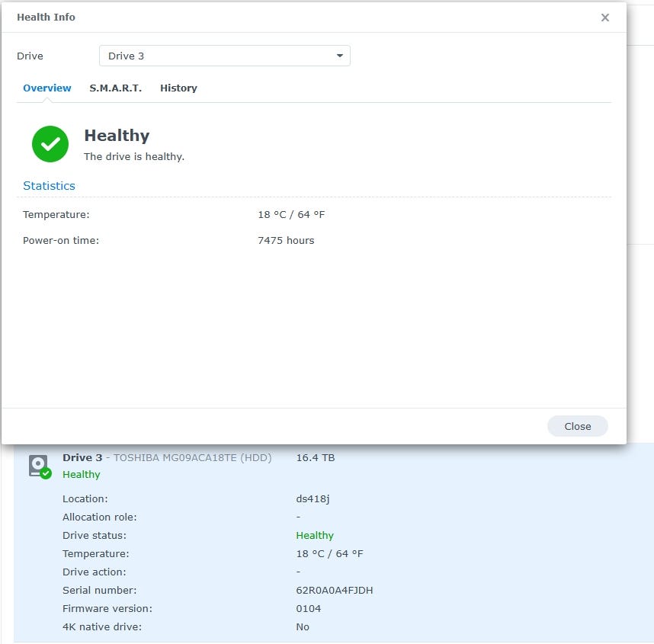The height and width of the screenshot is (644, 654).
Task: Open the Drive 3 selection dropdown
Action: tap(224, 56)
